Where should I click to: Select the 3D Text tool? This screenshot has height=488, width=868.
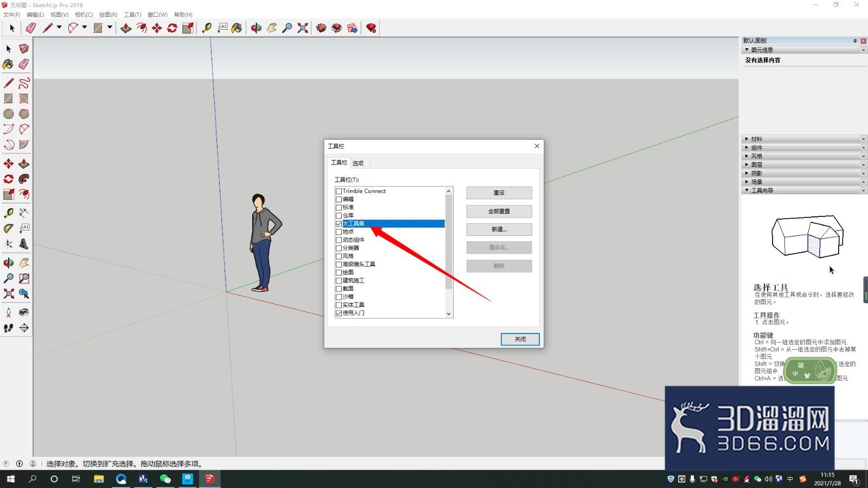(x=24, y=244)
